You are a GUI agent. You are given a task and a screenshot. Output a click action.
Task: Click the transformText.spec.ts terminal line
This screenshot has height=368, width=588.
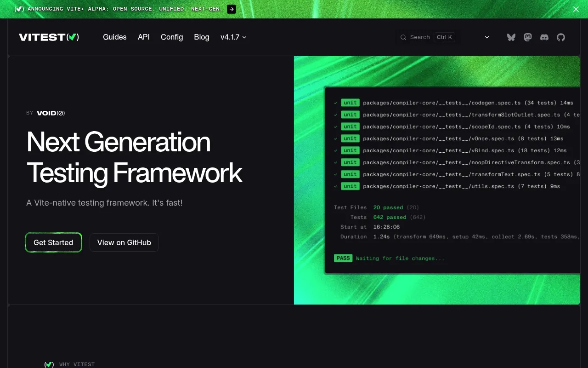click(x=457, y=174)
